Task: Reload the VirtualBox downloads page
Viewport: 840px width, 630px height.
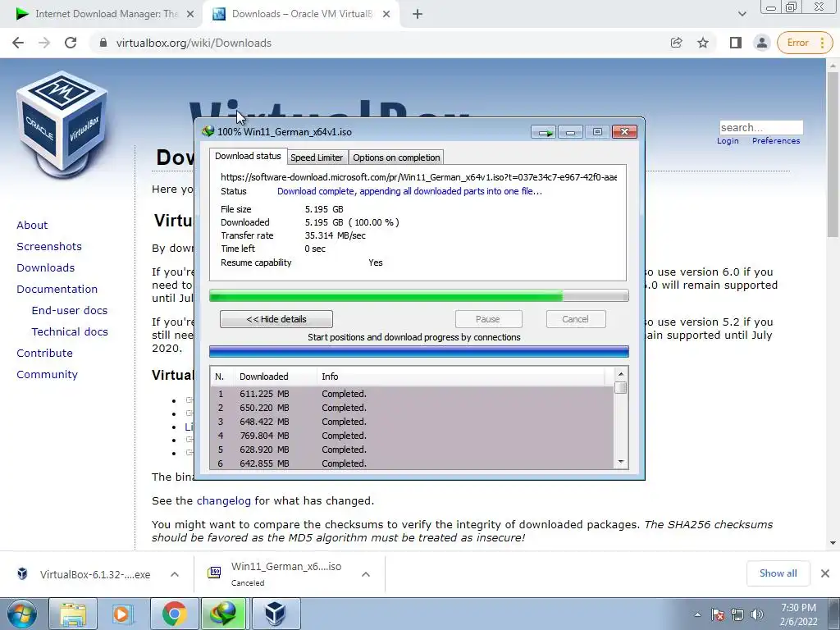Action: pyautogui.click(x=71, y=43)
